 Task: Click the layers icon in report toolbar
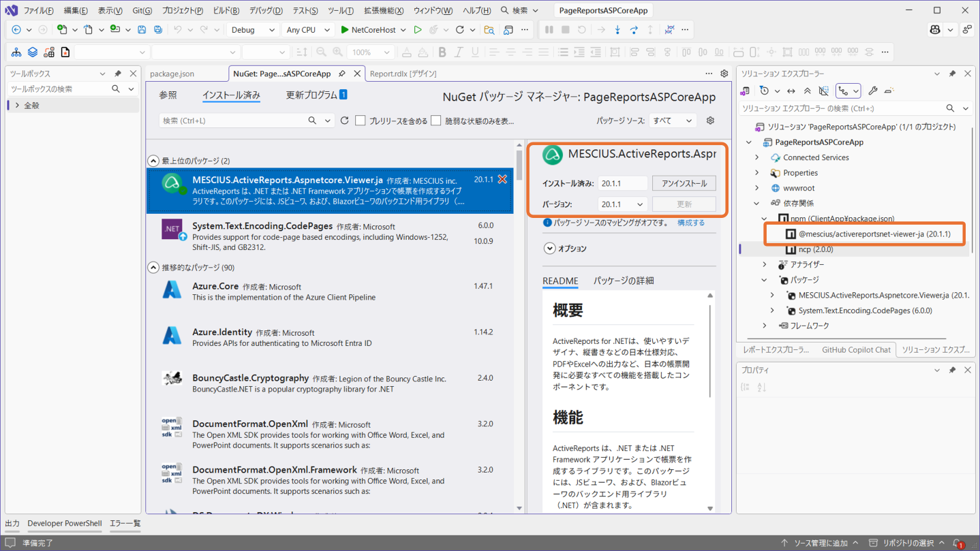(x=33, y=52)
